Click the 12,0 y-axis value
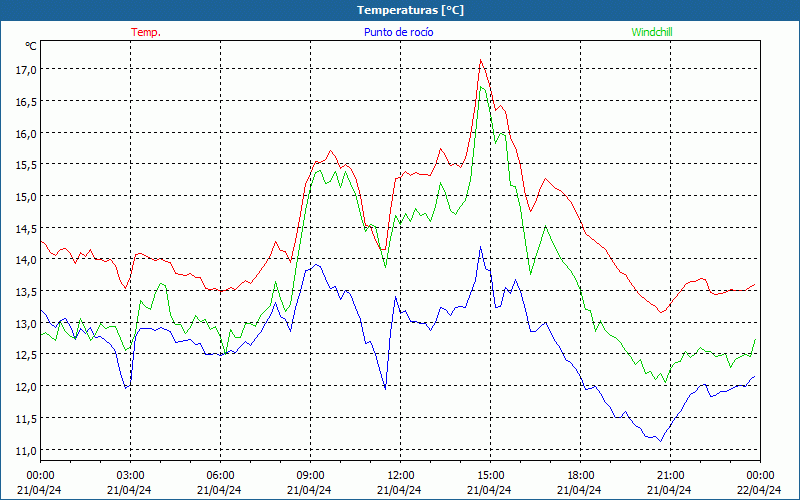Viewport: 800px width, 500px height. point(26,386)
